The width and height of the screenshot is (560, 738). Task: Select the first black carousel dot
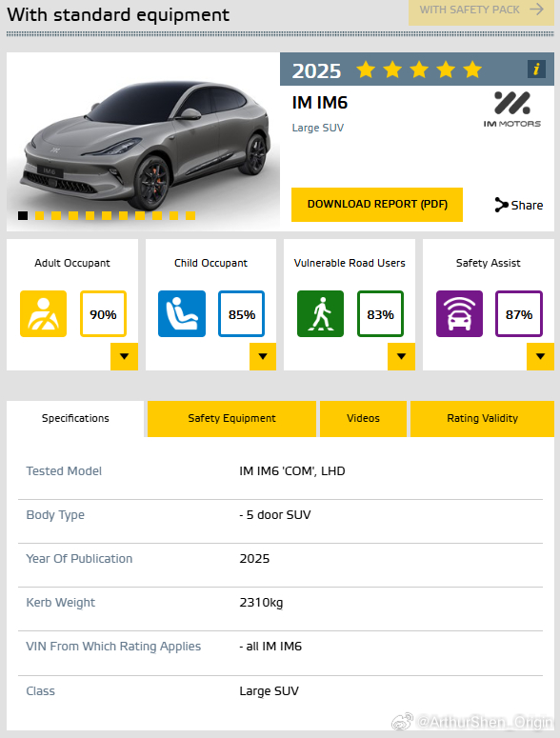[23, 215]
